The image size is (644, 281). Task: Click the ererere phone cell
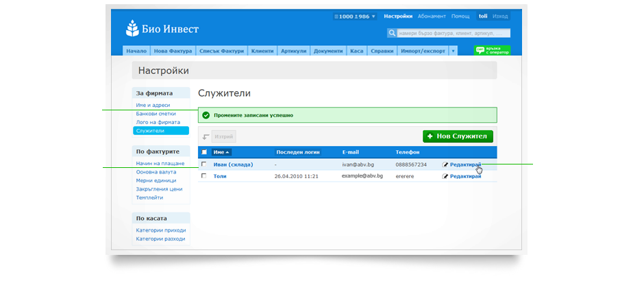pos(404,176)
